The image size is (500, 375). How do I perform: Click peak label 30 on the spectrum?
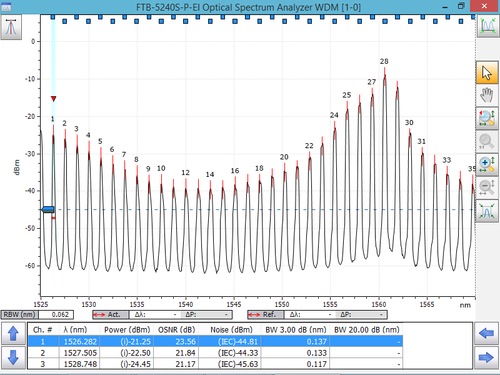point(409,123)
